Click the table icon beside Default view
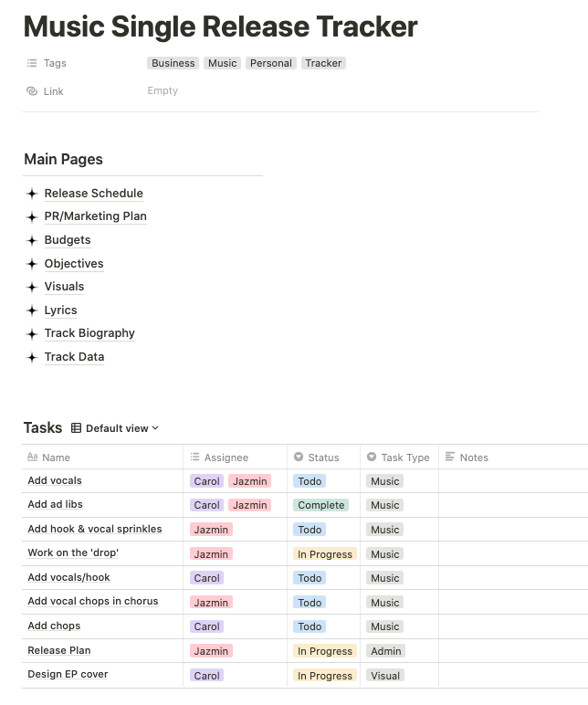The height and width of the screenshot is (705, 588). 77,428
